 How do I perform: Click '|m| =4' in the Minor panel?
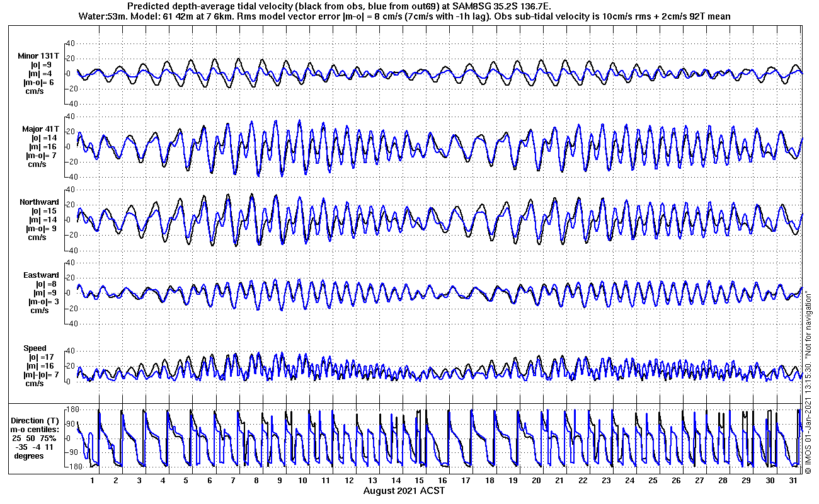point(41,74)
